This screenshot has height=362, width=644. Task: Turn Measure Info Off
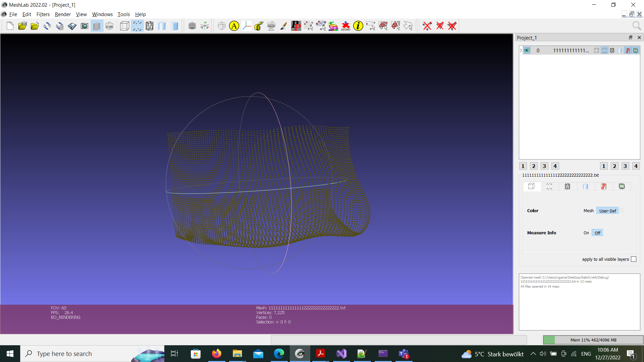(597, 233)
